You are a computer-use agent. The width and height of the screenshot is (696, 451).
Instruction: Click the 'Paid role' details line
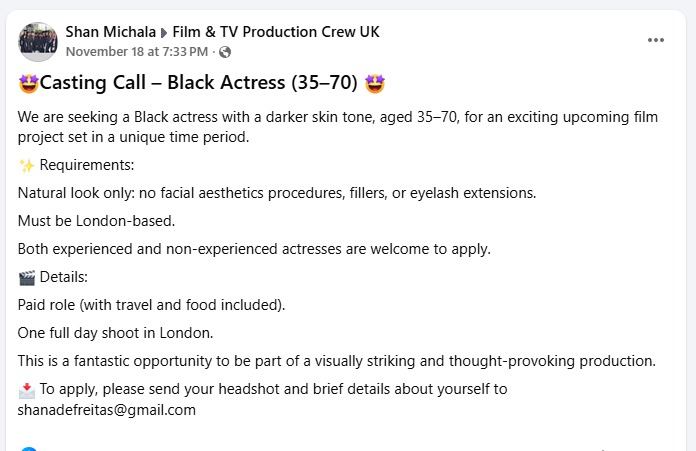pos(150,304)
